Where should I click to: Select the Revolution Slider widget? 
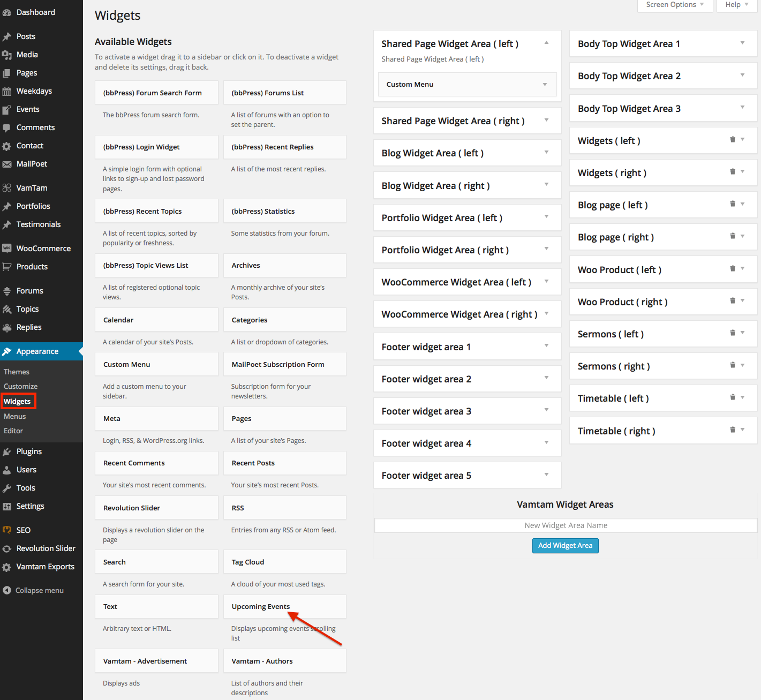157,508
